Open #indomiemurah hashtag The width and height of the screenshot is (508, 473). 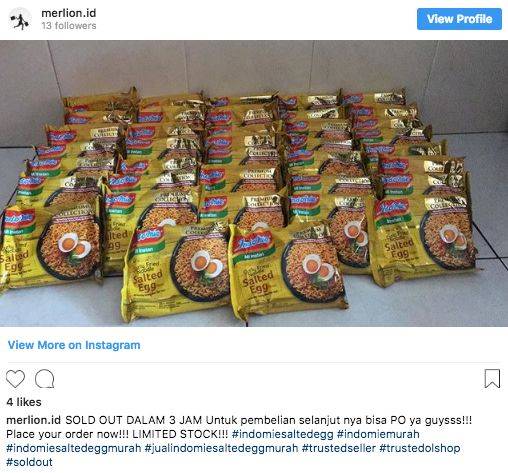378,434
